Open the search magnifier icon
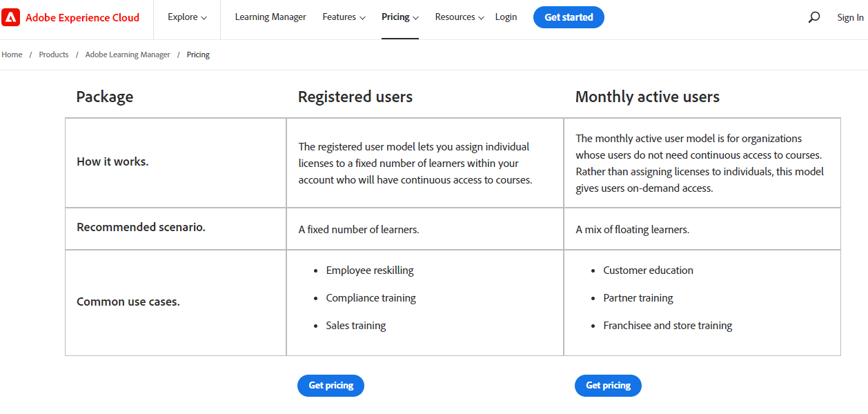This screenshot has height=414, width=868. tap(814, 17)
